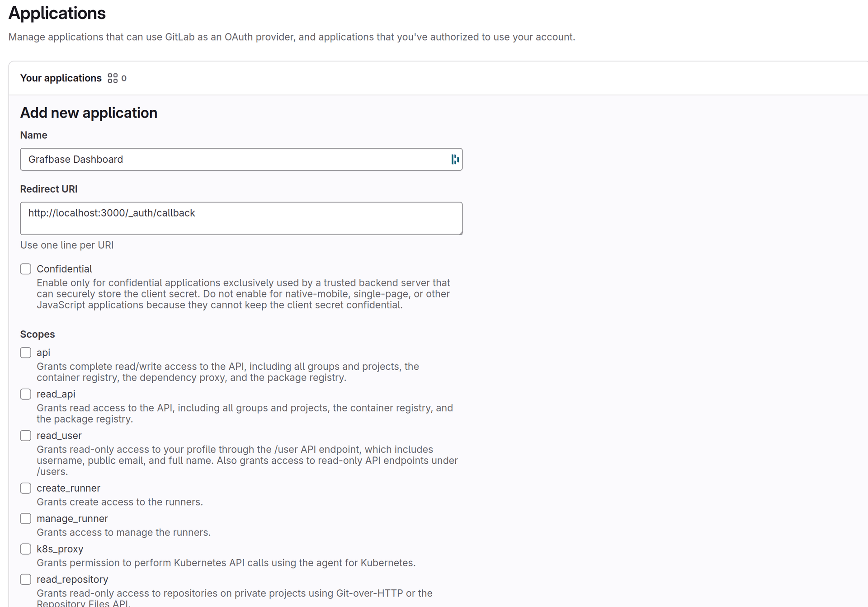
Task: Enable the Confidential checkbox
Action: coord(25,268)
